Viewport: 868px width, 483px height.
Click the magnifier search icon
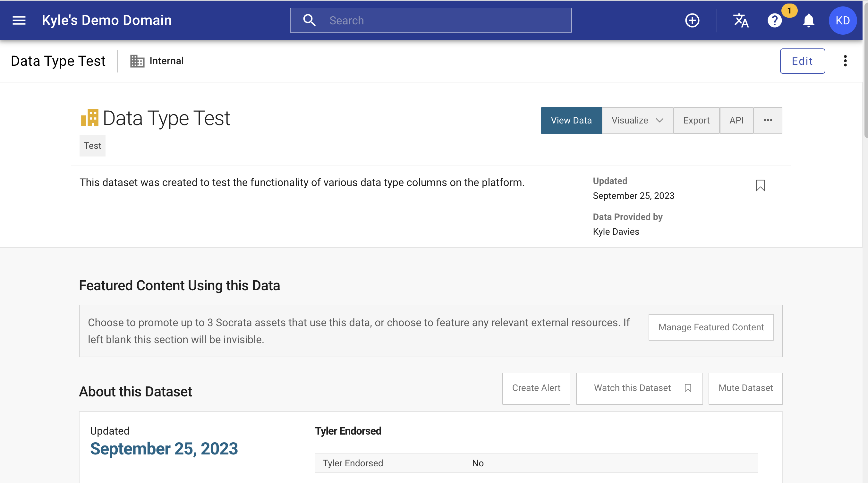309,21
